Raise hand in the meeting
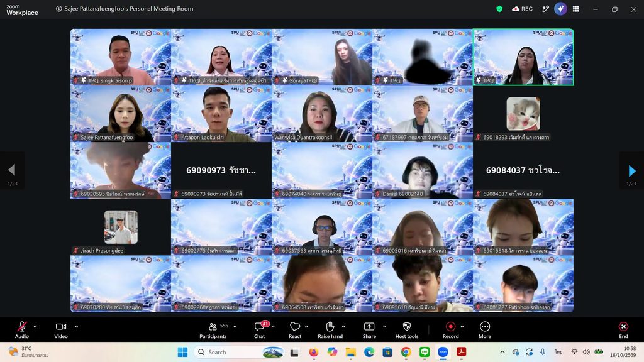The width and height of the screenshot is (644, 362). 330,330
